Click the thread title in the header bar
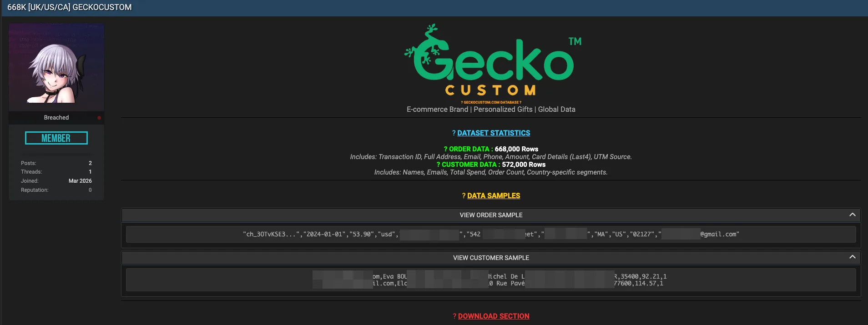The height and width of the screenshot is (325, 868). click(x=70, y=7)
